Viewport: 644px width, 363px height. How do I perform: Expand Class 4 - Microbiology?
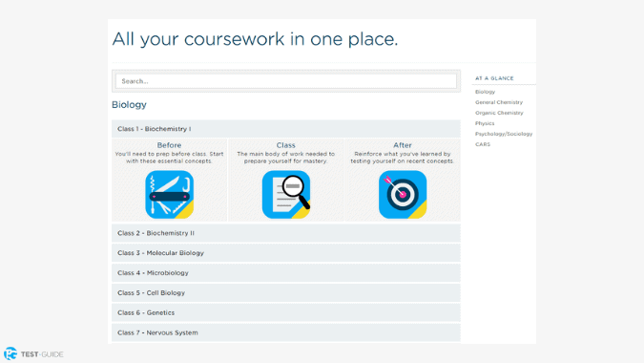tap(286, 273)
